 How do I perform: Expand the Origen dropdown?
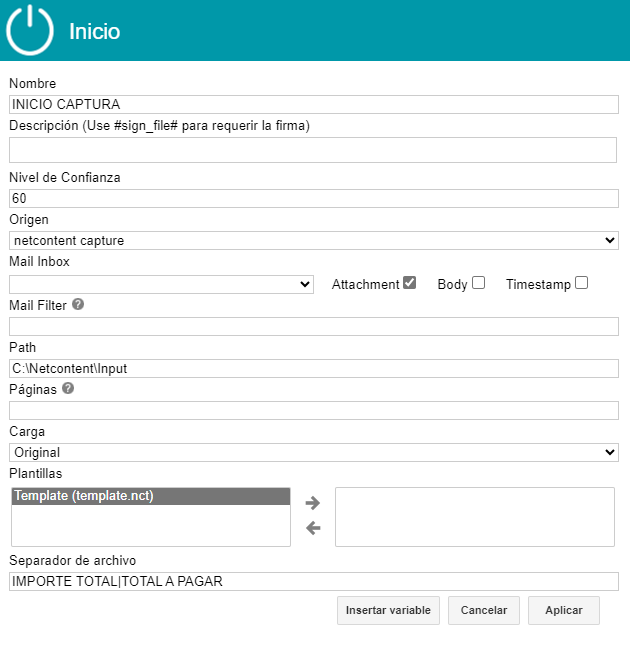(314, 240)
